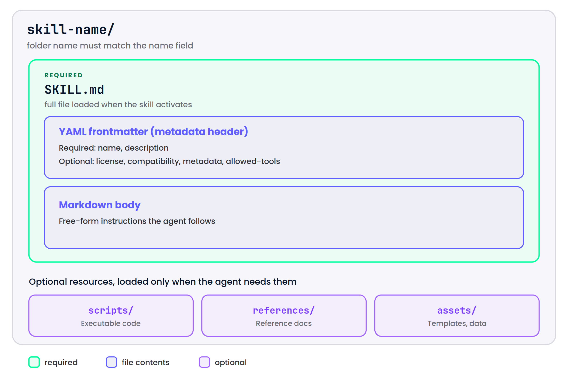Viewport: 568px width, 392px height.
Task: Select the assets/ folder box
Action: 457,316
